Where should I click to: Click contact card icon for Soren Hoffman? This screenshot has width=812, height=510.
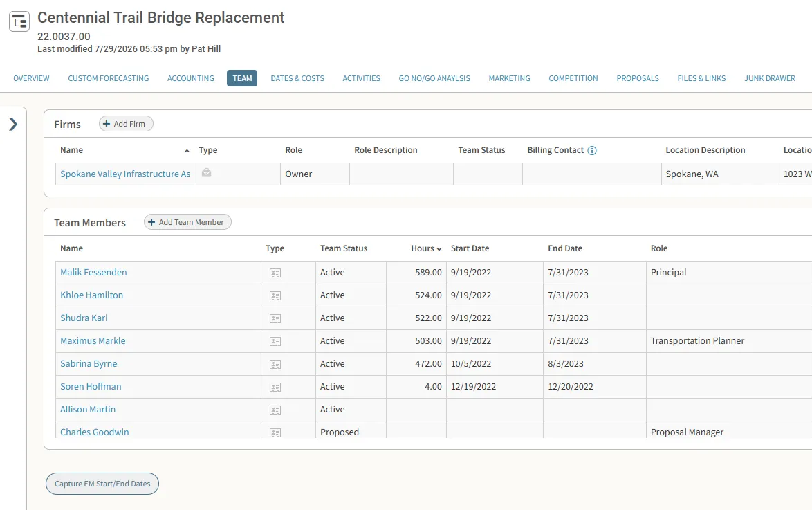click(275, 387)
